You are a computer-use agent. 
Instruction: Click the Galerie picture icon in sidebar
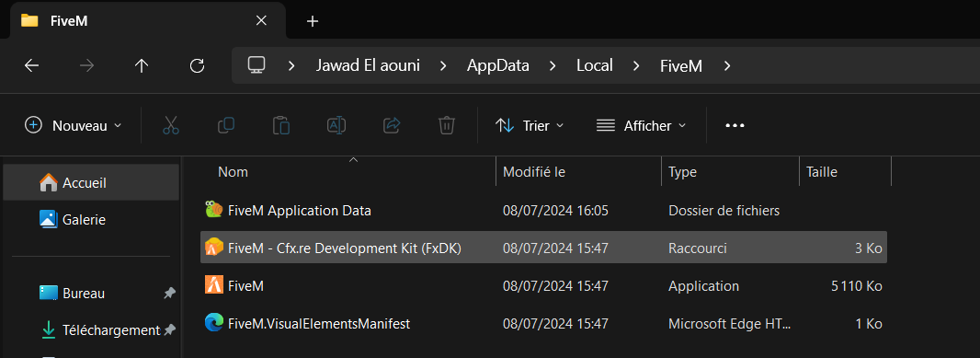click(48, 219)
